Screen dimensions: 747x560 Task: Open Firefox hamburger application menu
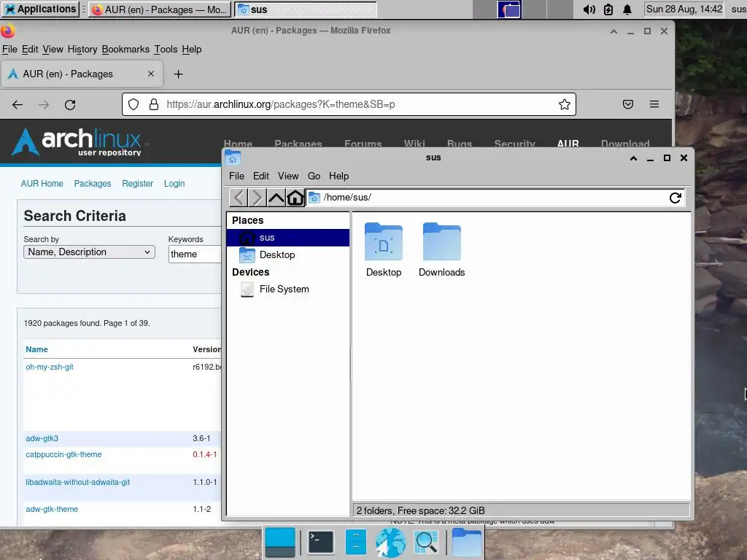654,104
